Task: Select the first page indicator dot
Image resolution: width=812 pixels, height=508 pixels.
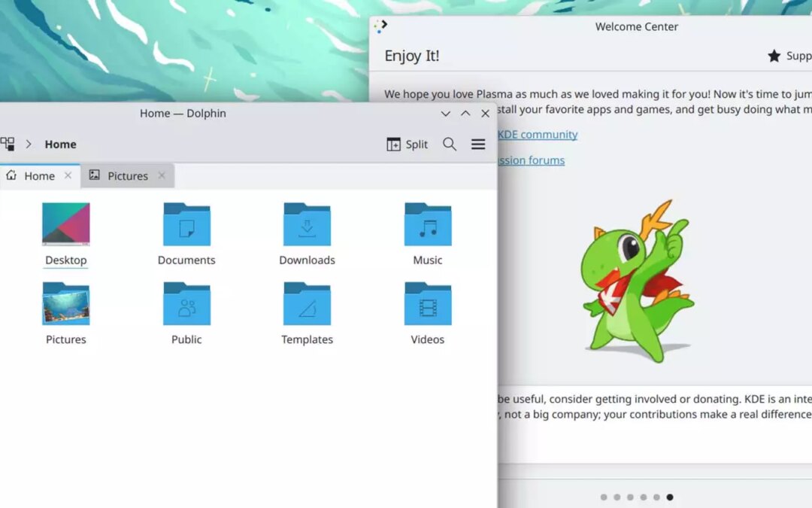Action: click(x=604, y=497)
